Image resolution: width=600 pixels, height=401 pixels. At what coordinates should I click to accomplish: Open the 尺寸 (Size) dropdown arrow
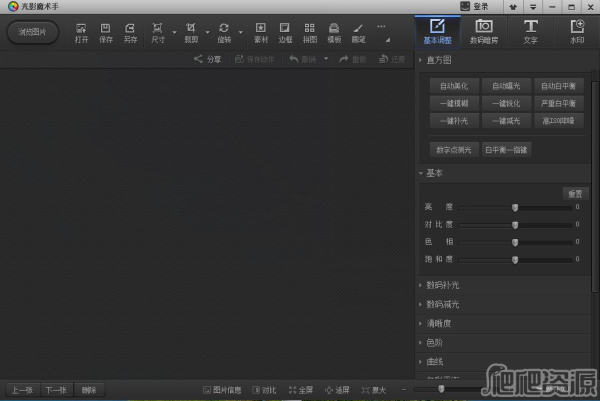[173, 31]
